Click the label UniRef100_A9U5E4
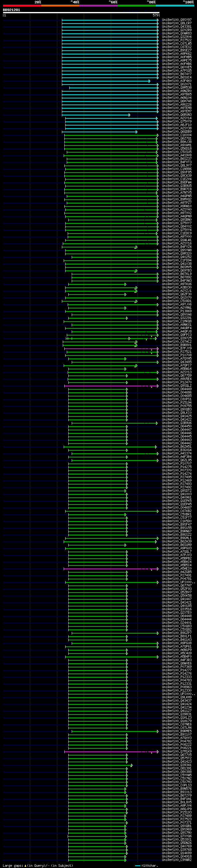 (x=176, y=379)
